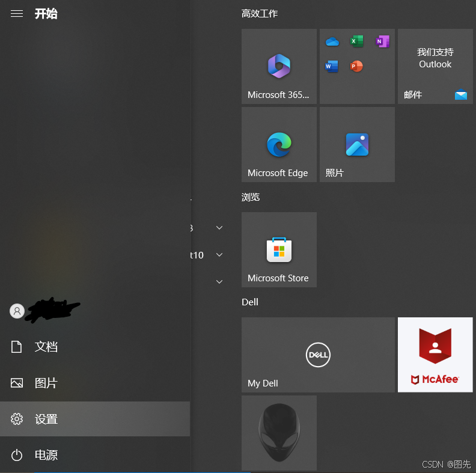The height and width of the screenshot is (473, 476).
Task: Open the McAfee tile
Action: pos(435,355)
